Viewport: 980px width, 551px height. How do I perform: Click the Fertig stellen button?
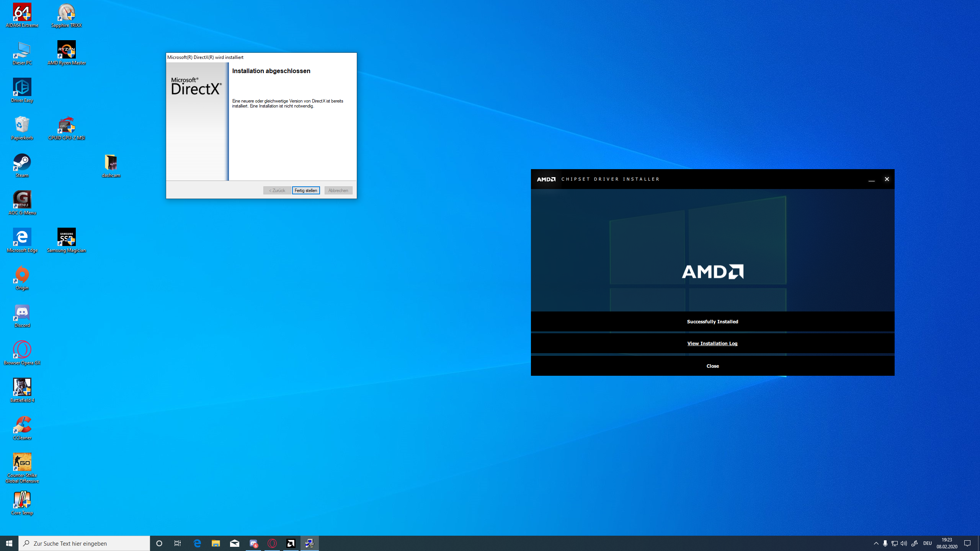click(305, 190)
